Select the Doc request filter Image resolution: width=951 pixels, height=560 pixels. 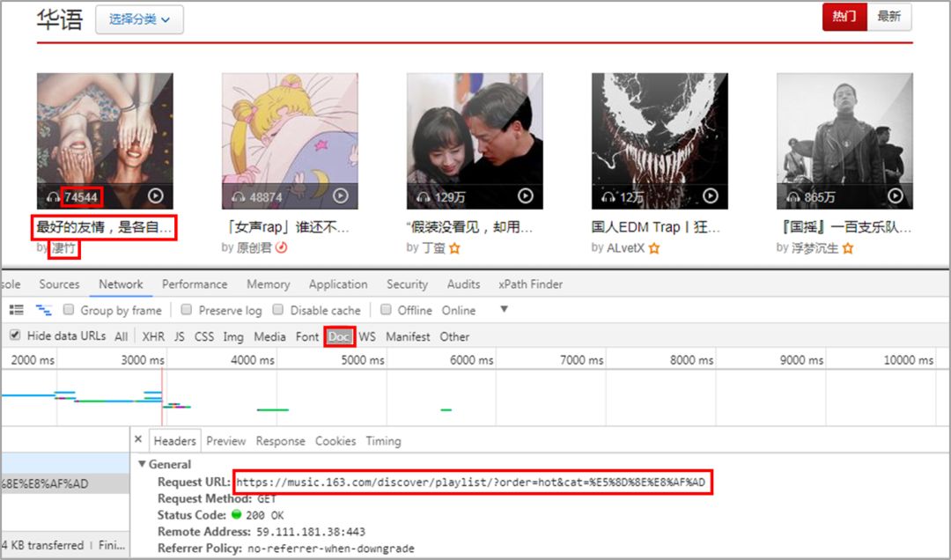pos(340,336)
